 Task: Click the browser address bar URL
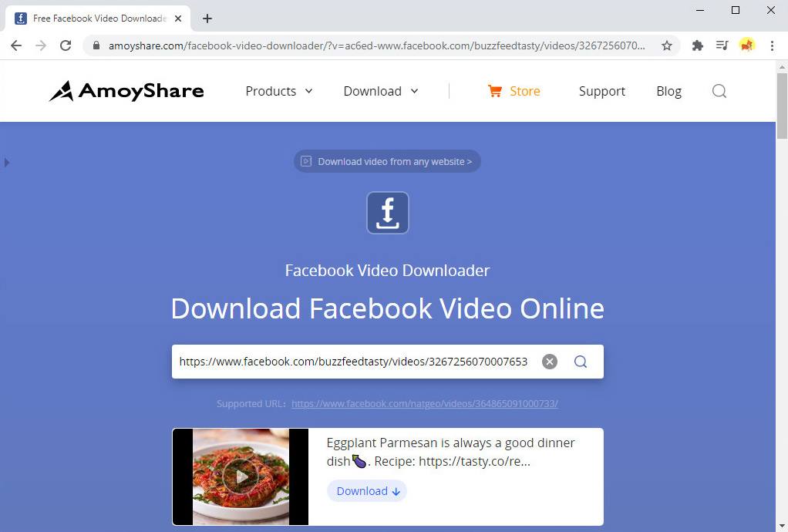[377, 45]
